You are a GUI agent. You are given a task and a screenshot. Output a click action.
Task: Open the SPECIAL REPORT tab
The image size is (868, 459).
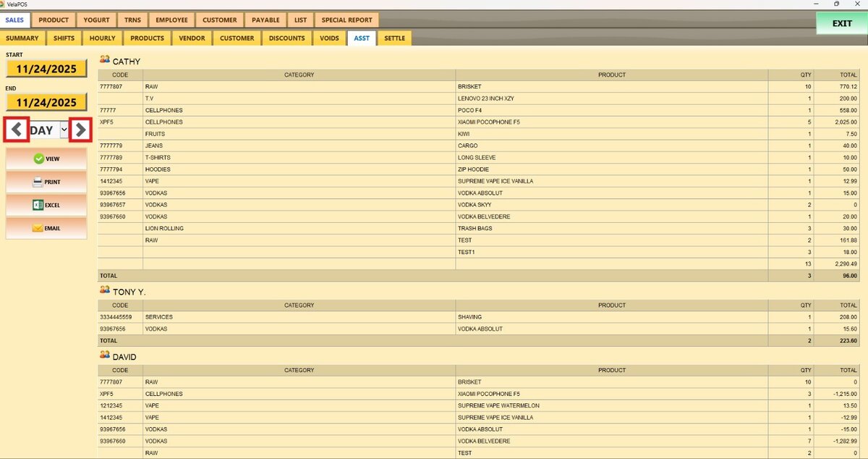click(x=346, y=20)
